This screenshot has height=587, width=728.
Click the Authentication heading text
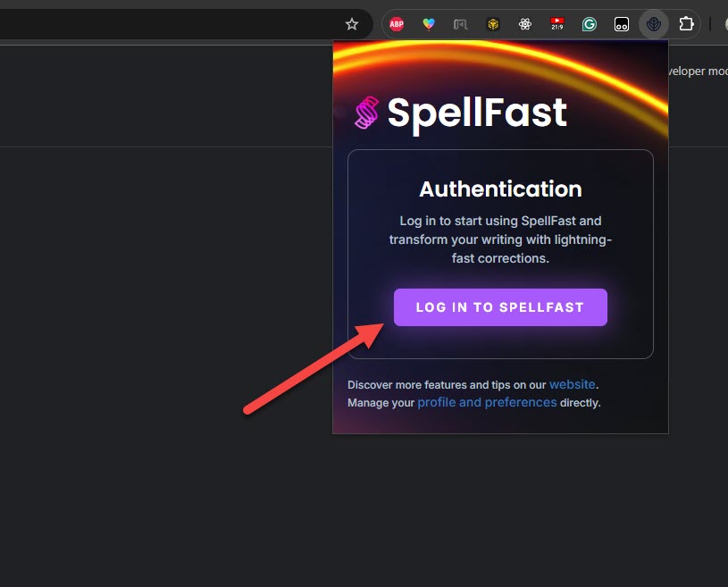[500, 189]
